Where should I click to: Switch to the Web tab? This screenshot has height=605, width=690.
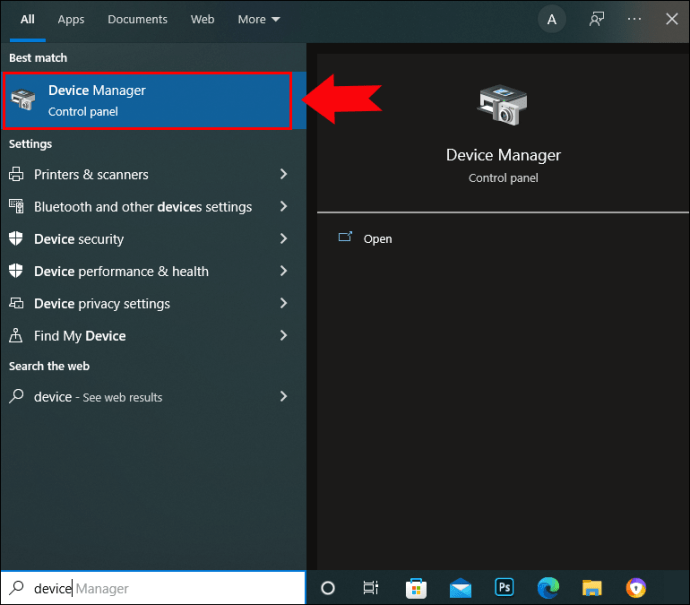202,19
